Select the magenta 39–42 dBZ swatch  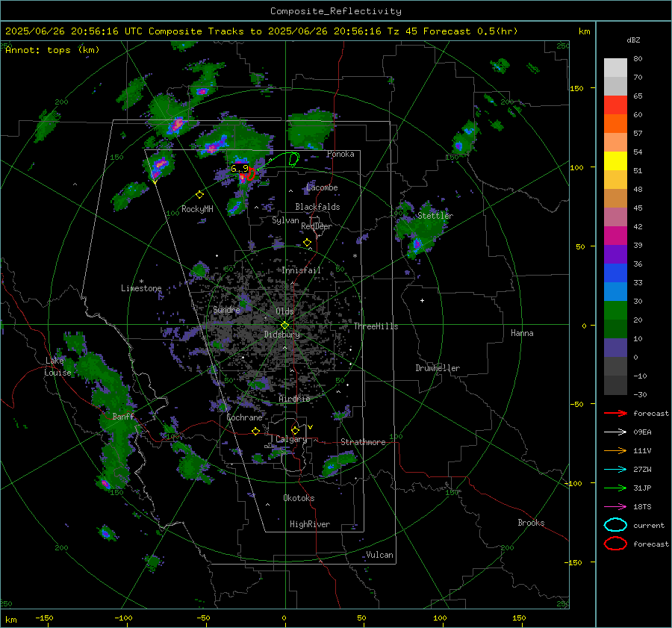click(615, 236)
